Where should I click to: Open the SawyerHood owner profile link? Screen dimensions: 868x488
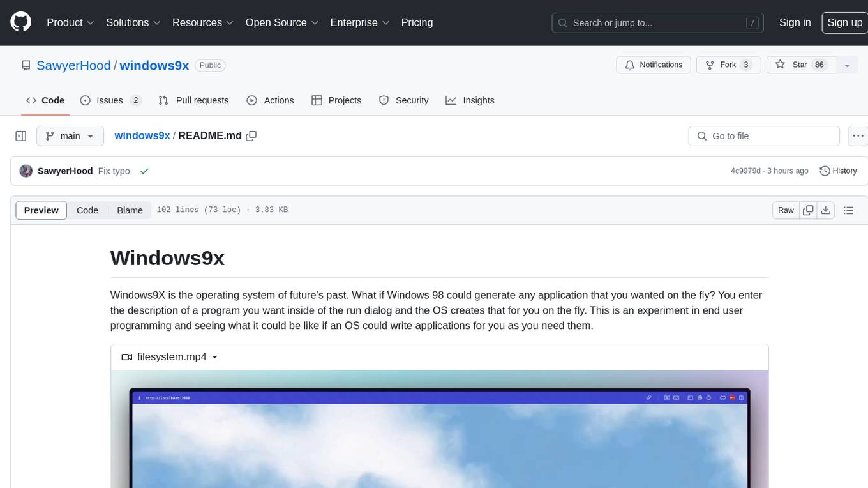tap(73, 65)
